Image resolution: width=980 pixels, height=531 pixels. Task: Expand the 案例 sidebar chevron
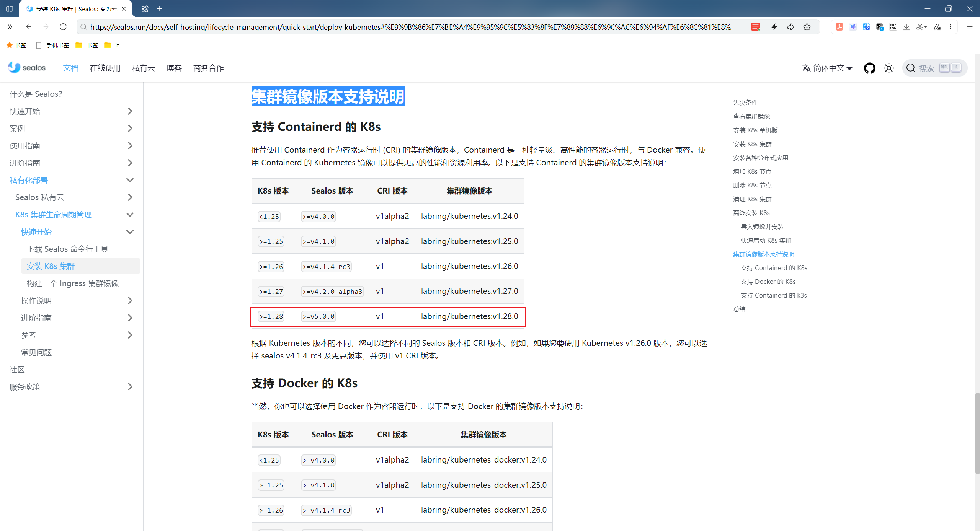pyautogui.click(x=130, y=129)
